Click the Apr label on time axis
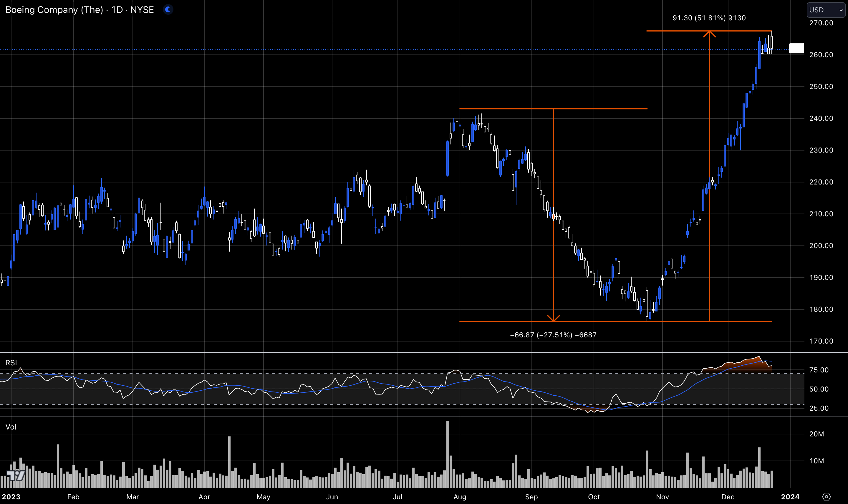Screen dimensions: 848x504 [204, 497]
